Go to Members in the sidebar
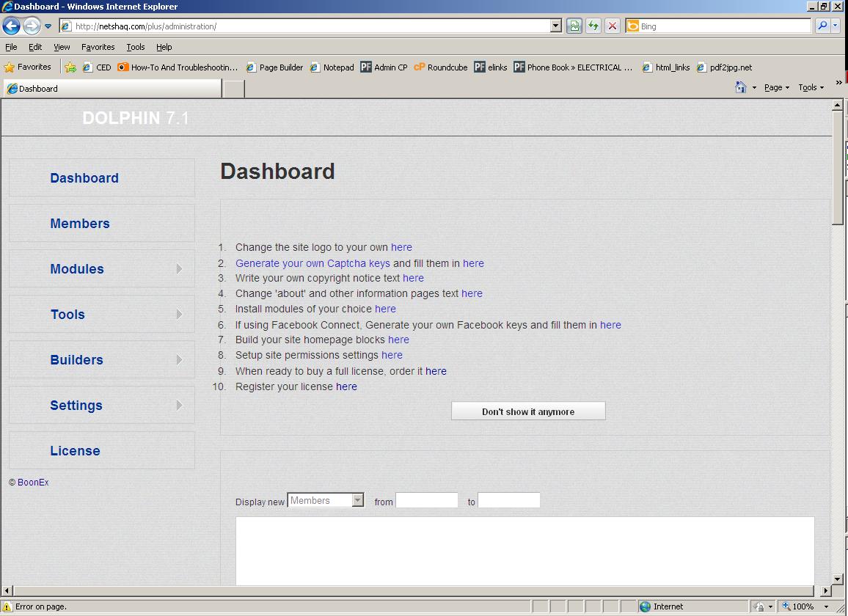This screenshot has width=848, height=616. point(80,224)
